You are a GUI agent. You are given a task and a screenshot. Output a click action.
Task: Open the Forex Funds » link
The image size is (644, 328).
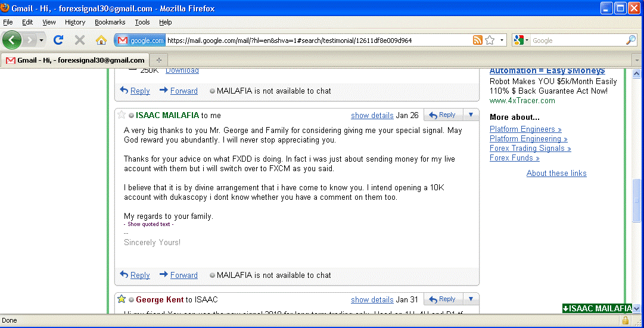tap(515, 158)
